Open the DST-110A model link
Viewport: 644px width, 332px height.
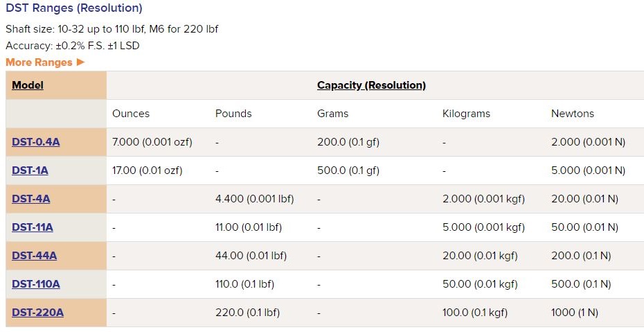point(36,284)
